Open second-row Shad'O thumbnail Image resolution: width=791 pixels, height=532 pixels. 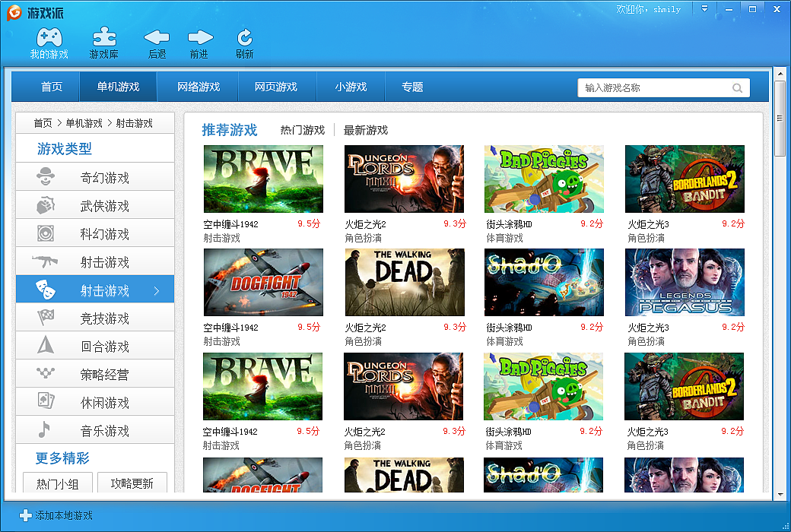click(x=544, y=283)
